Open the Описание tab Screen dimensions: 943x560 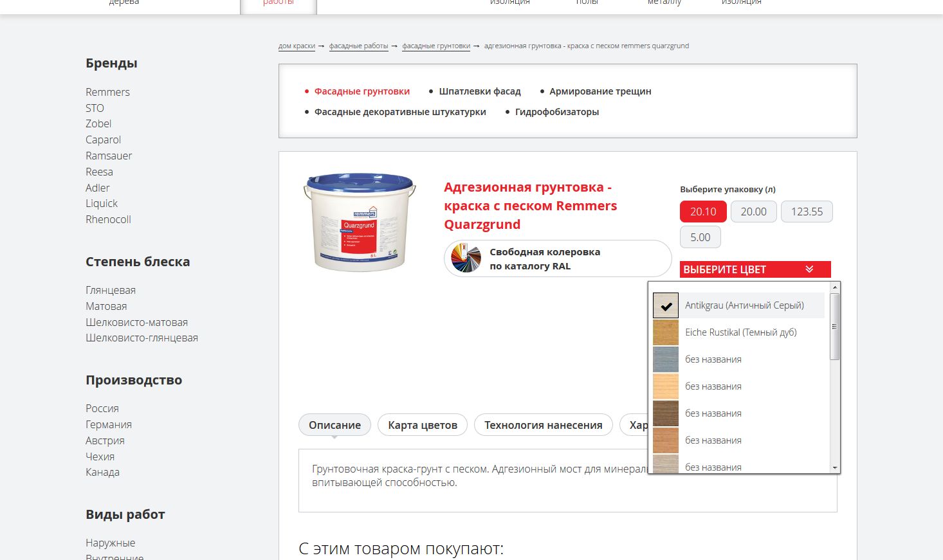coord(334,425)
